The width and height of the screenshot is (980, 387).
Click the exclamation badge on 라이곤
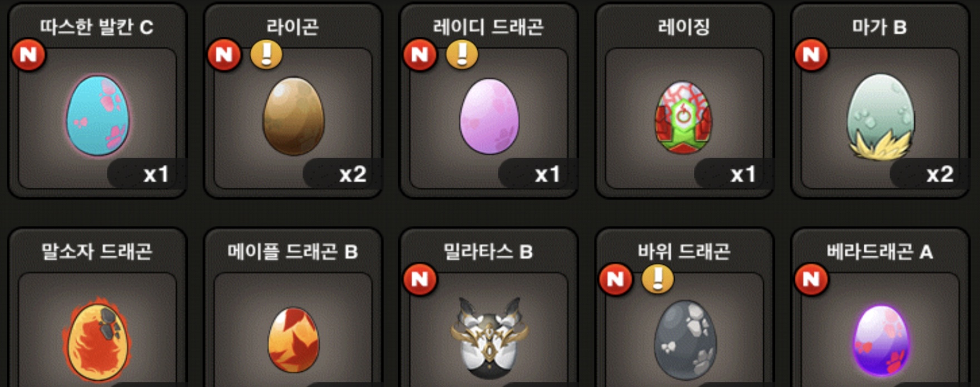point(266,55)
